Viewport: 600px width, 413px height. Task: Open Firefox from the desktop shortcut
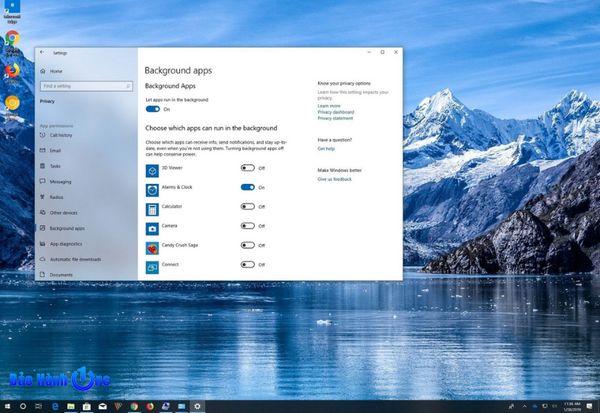click(12, 71)
